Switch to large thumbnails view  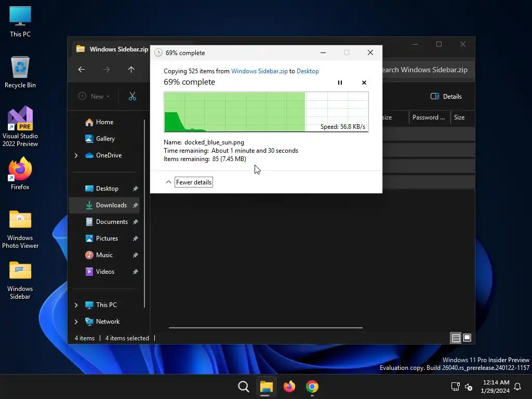467,338
